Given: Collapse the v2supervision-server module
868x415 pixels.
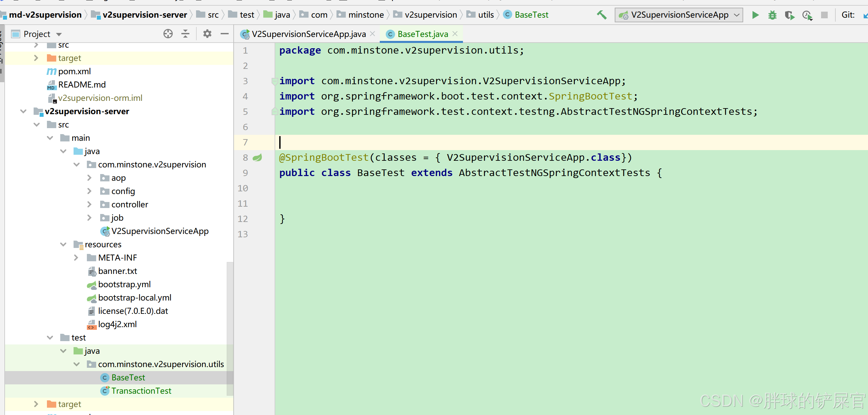Looking at the screenshot, I should point(23,111).
